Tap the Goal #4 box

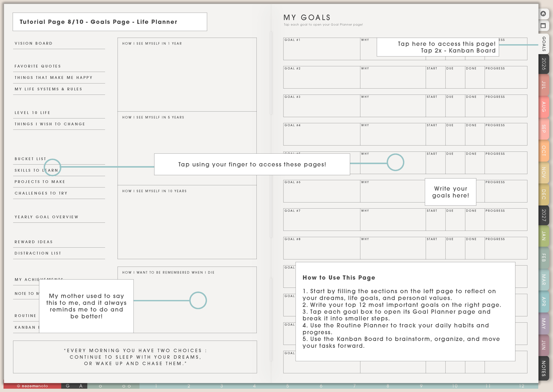pyautogui.click(x=322, y=134)
